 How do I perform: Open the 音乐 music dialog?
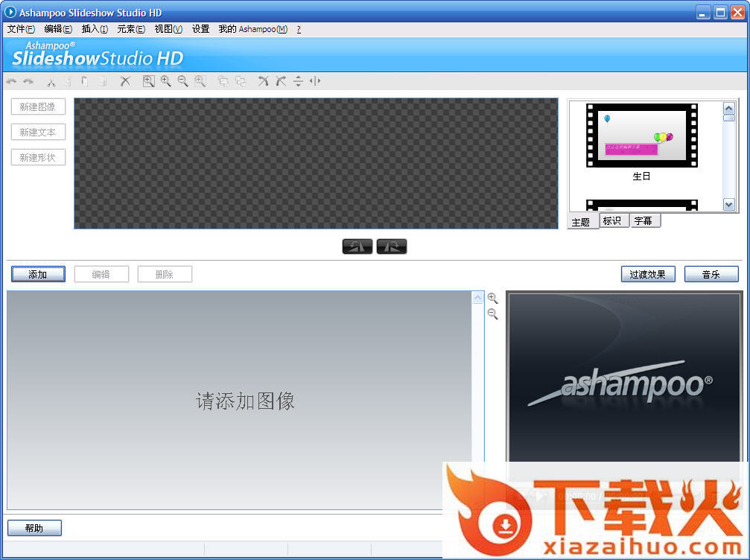[711, 274]
